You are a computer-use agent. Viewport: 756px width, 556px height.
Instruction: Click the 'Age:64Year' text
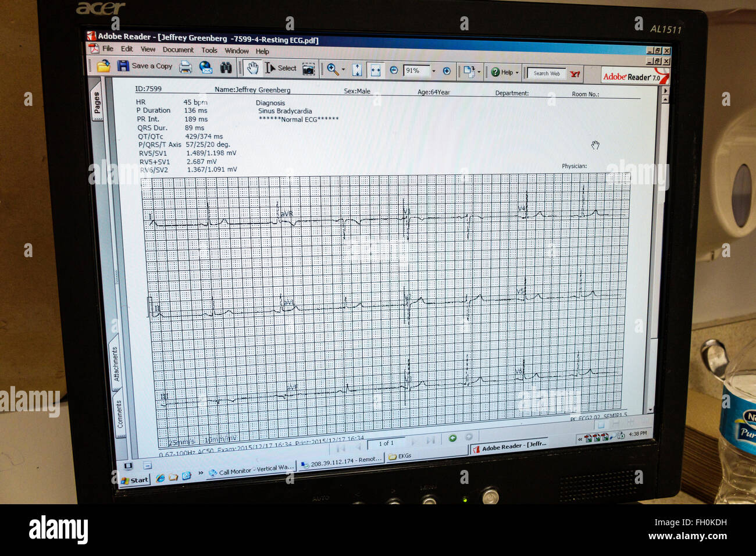click(433, 92)
